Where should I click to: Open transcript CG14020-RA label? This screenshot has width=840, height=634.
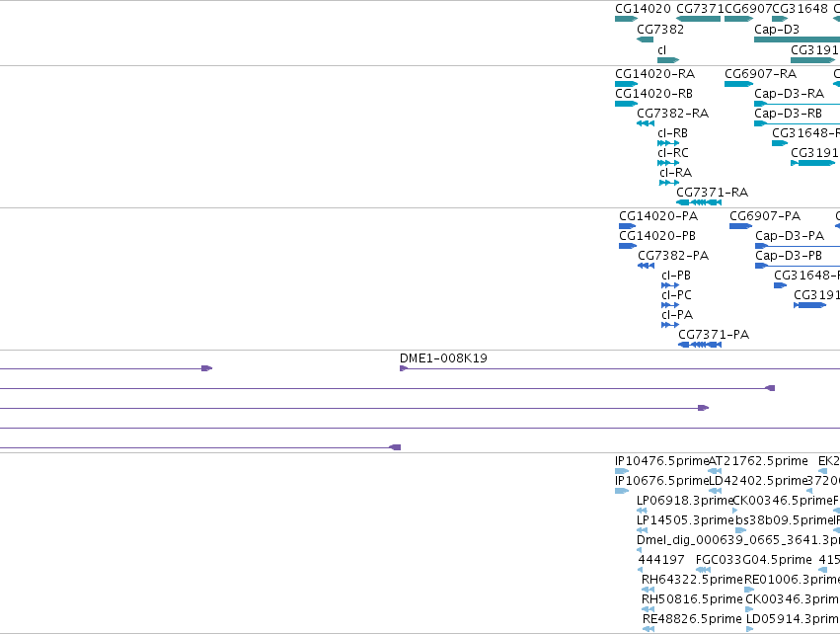(x=654, y=74)
